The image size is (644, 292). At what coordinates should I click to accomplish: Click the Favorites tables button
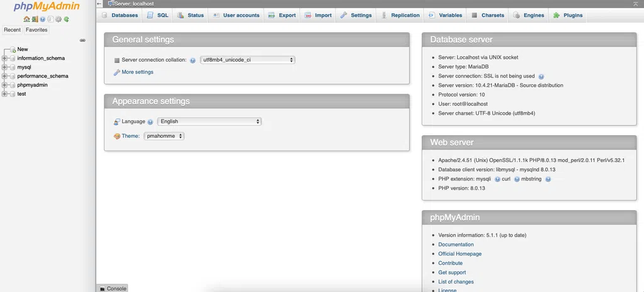pos(36,30)
